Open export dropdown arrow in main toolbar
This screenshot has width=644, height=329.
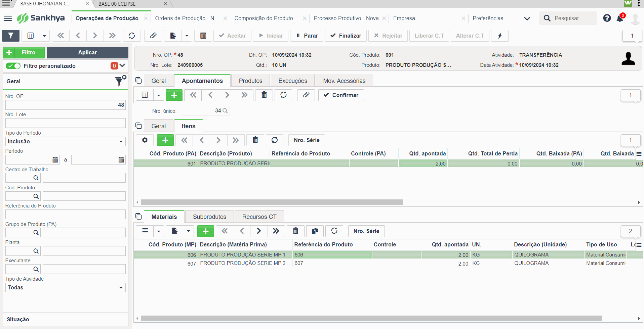click(187, 36)
